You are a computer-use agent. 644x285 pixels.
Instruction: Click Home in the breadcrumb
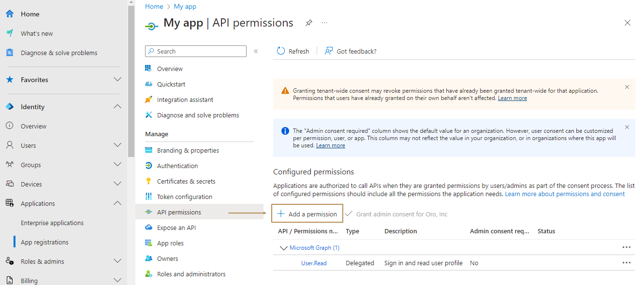tap(154, 6)
